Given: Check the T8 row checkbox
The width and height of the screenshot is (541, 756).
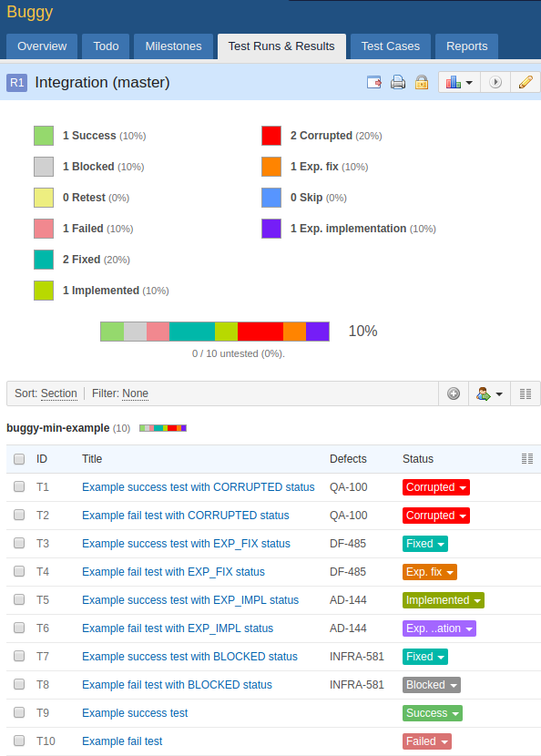Looking at the screenshot, I should tap(19, 685).
